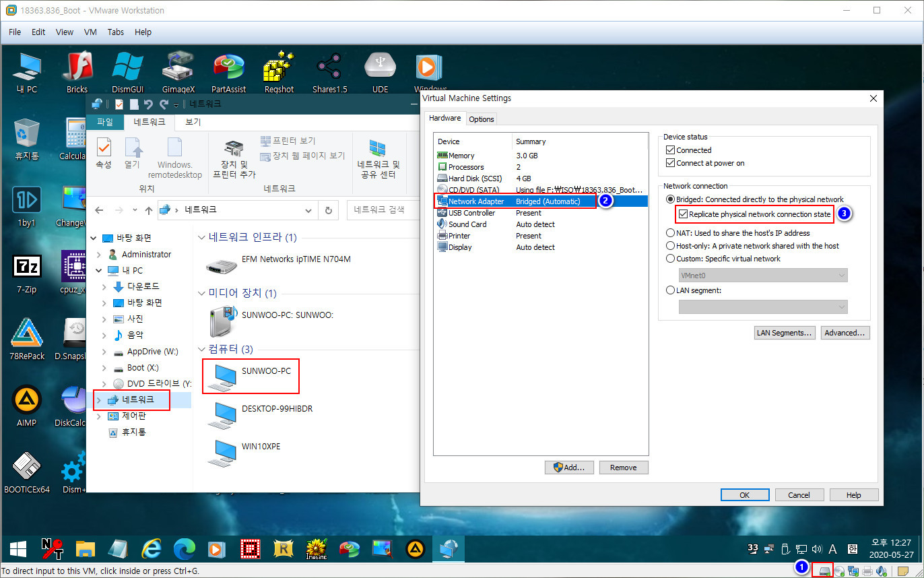
Task: Click the OK button
Action: point(744,494)
